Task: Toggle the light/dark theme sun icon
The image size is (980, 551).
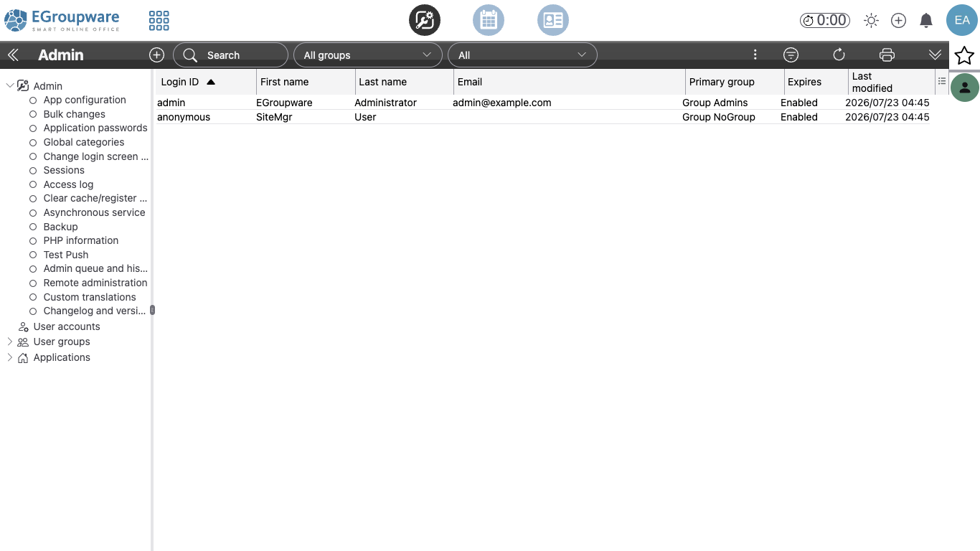Action: [871, 21]
